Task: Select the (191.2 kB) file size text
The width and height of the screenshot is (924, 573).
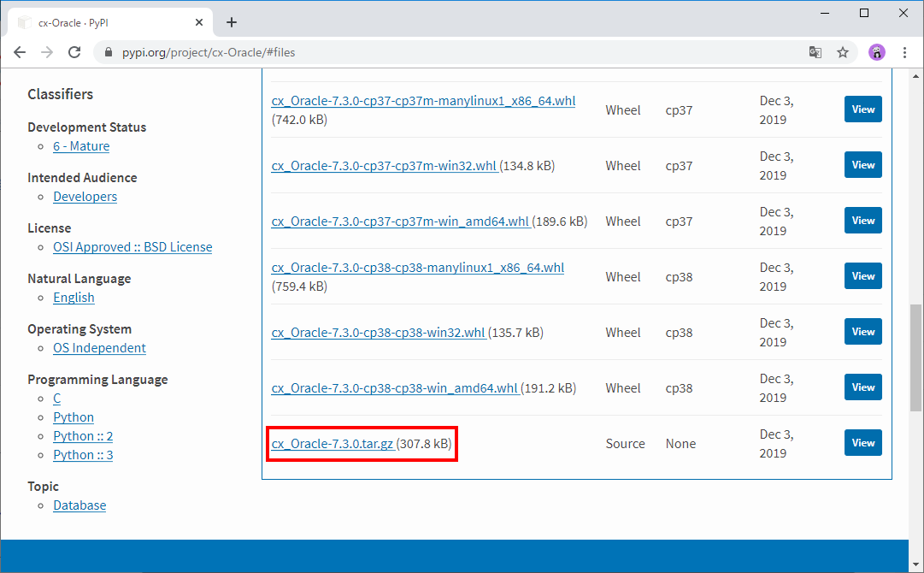Action: pyautogui.click(x=549, y=388)
